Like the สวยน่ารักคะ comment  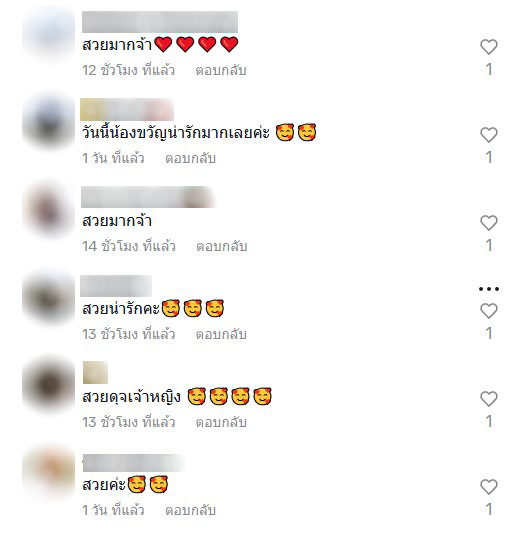[489, 310]
